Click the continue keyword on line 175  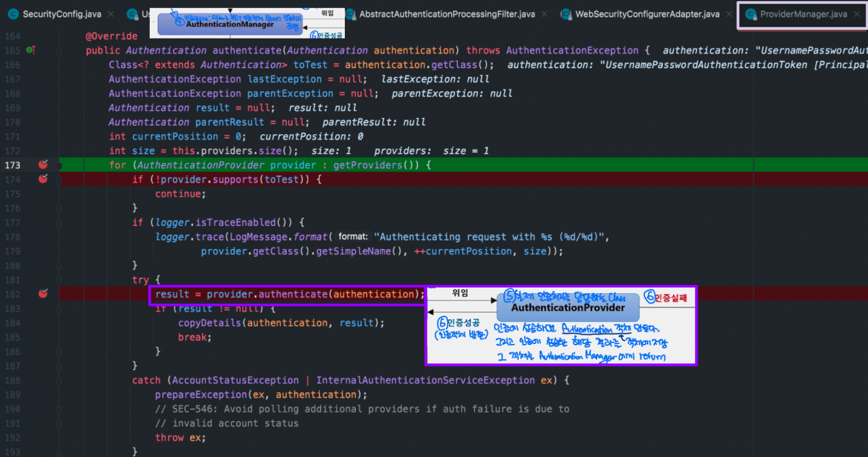(178, 194)
